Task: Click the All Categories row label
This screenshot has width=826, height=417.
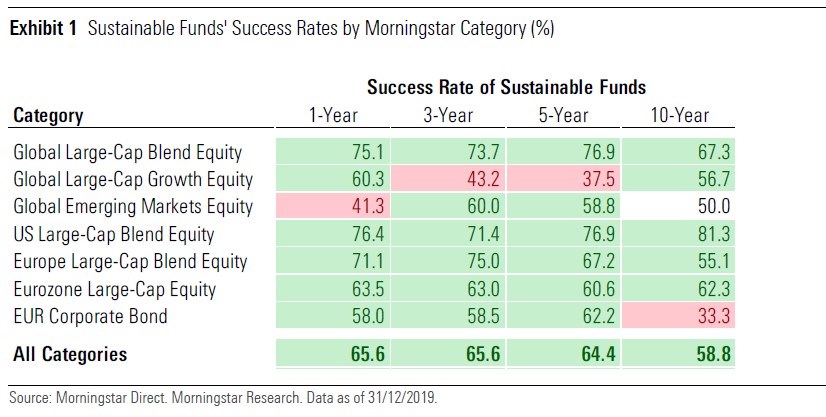Action: click(70, 354)
